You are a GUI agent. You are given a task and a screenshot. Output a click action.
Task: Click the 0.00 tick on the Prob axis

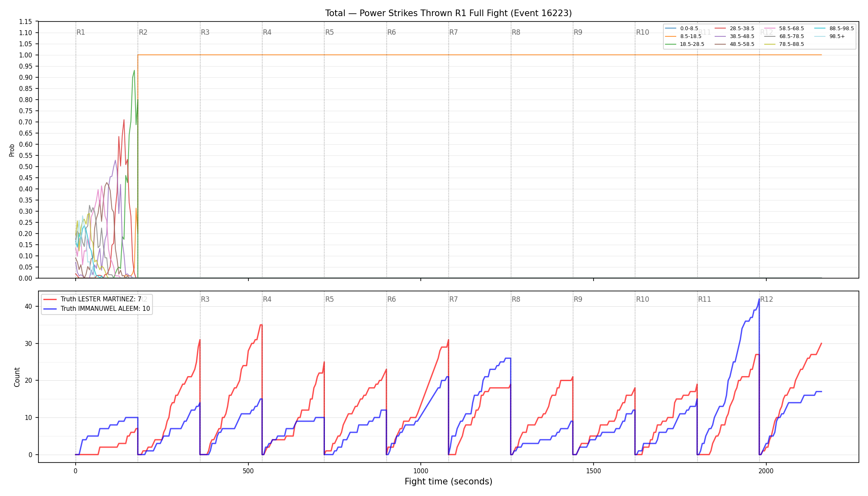(26, 279)
